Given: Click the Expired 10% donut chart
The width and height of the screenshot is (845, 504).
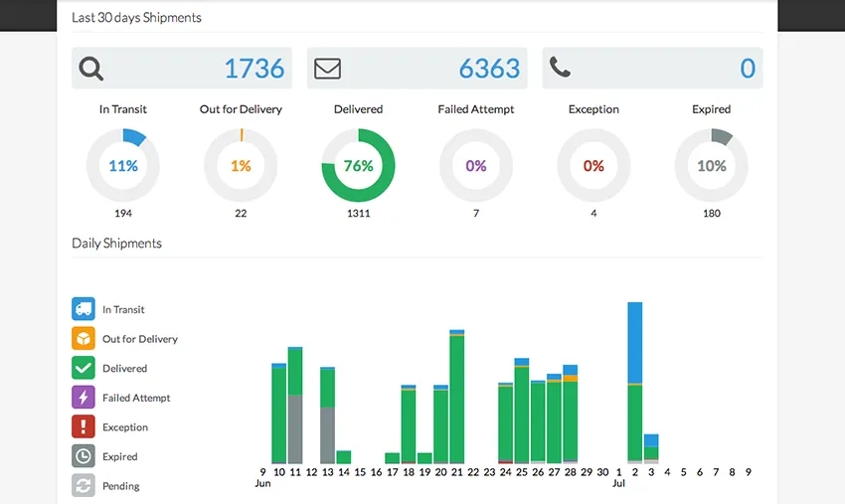Looking at the screenshot, I should point(712,165).
